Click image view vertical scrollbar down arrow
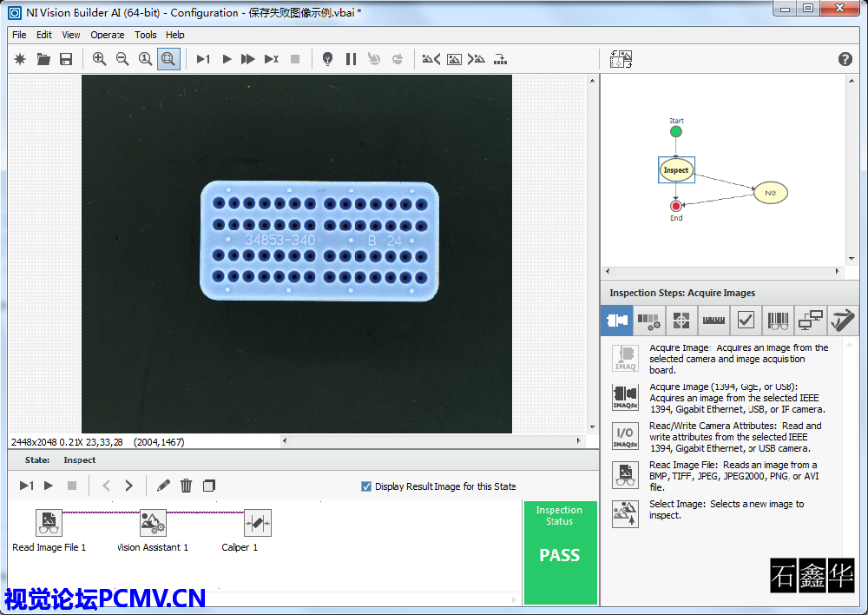The width and height of the screenshot is (868, 615). point(592,427)
